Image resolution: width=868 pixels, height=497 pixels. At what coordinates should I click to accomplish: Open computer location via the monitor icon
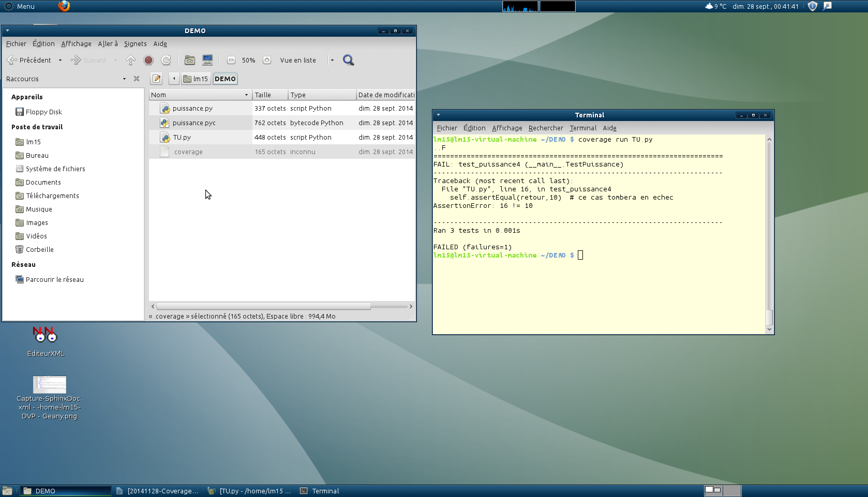207,60
